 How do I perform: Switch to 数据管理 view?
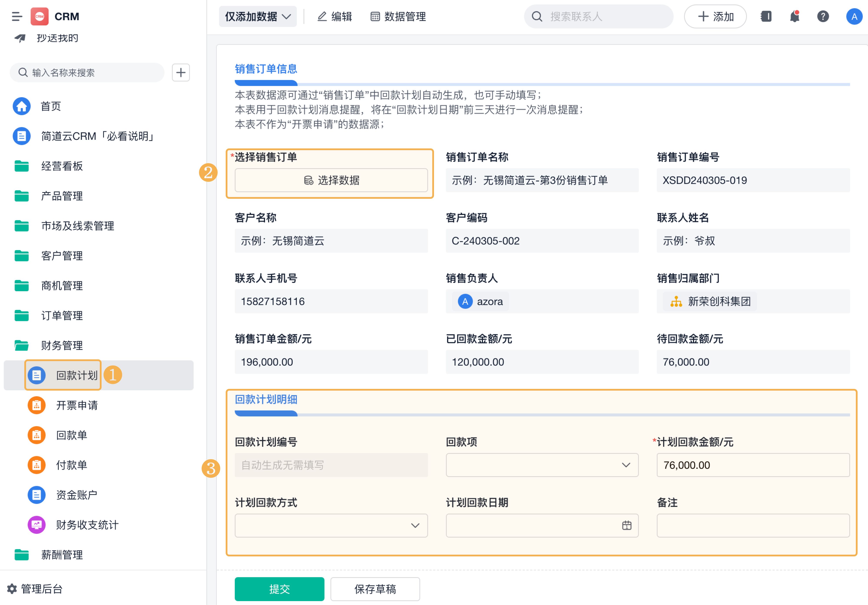(x=398, y=17)
